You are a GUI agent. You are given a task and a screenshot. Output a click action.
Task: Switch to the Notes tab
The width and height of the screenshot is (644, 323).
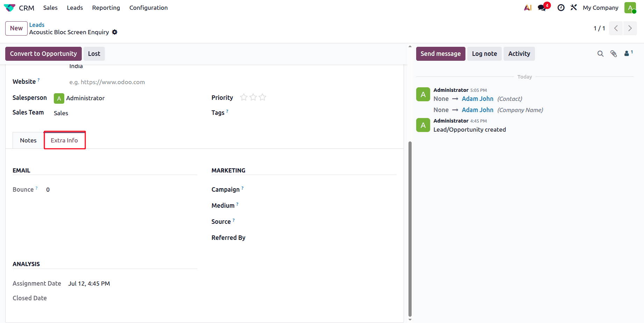pos(28,140)
